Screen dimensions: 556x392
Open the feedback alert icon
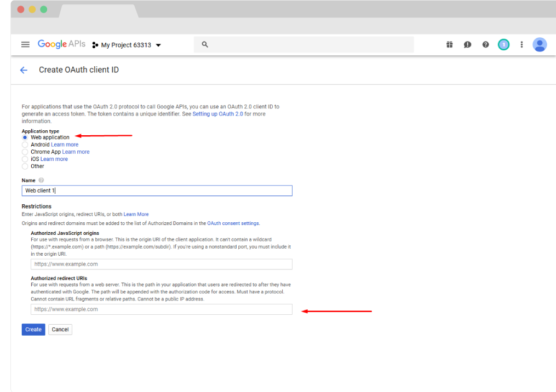(x=467, y=45)
